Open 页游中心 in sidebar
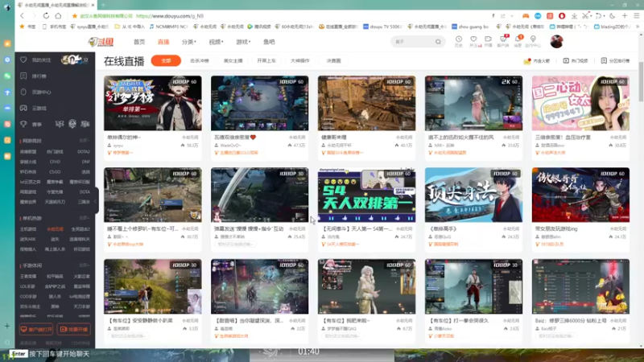 [x=41, y=92]
